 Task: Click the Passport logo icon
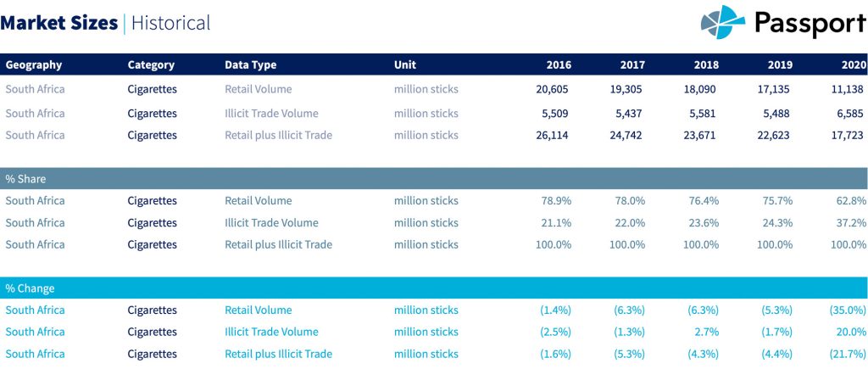pyautogui.click(x=722, y=21)
